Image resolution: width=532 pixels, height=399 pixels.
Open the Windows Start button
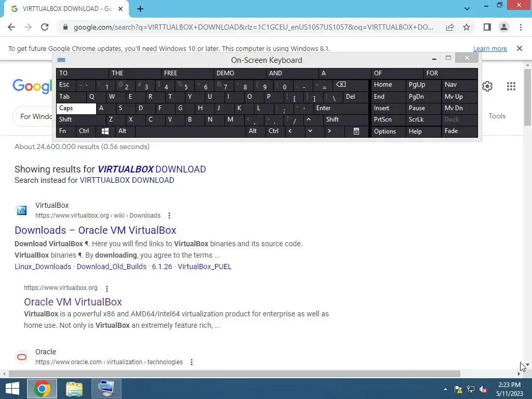(x=12, y=389)
